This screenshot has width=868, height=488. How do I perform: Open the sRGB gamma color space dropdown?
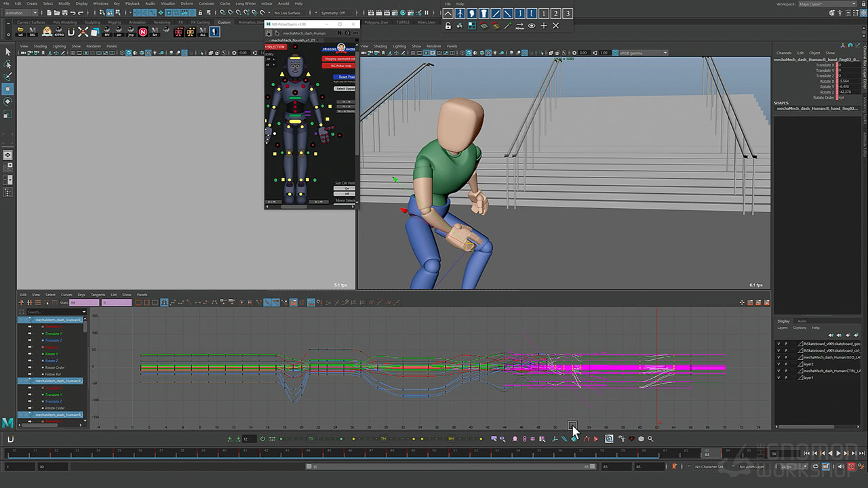pos(642,53)
